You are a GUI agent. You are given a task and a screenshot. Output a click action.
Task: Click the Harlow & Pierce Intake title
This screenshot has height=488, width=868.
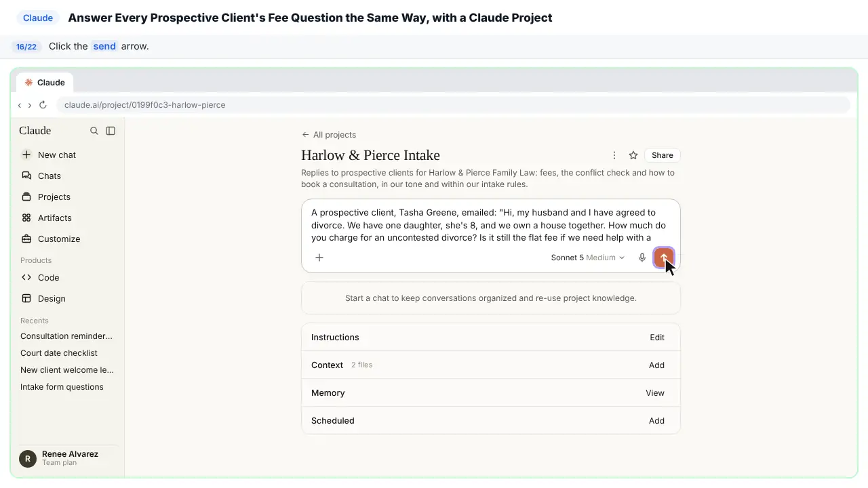(x=370, y=155)
